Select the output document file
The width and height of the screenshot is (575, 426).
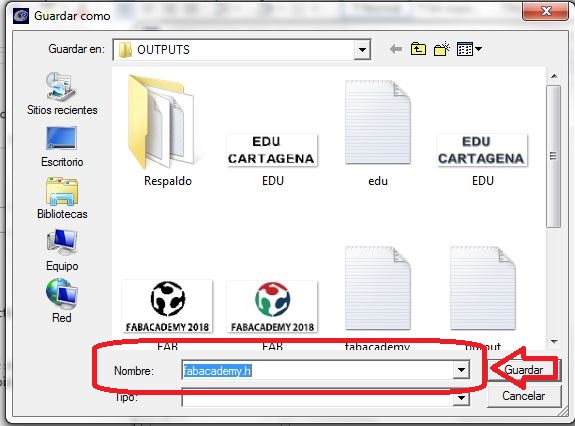(483, 297)
